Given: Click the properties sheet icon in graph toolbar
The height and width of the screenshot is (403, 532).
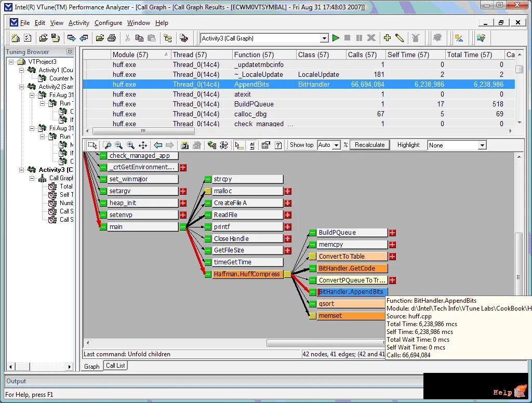Looking at the screenshot, I should pyautogui.click(x=266, y=145).
